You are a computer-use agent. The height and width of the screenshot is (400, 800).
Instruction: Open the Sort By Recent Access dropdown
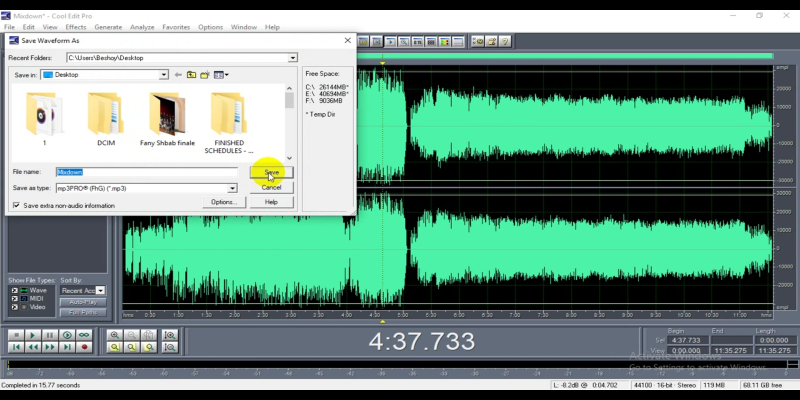pos(100,290)
